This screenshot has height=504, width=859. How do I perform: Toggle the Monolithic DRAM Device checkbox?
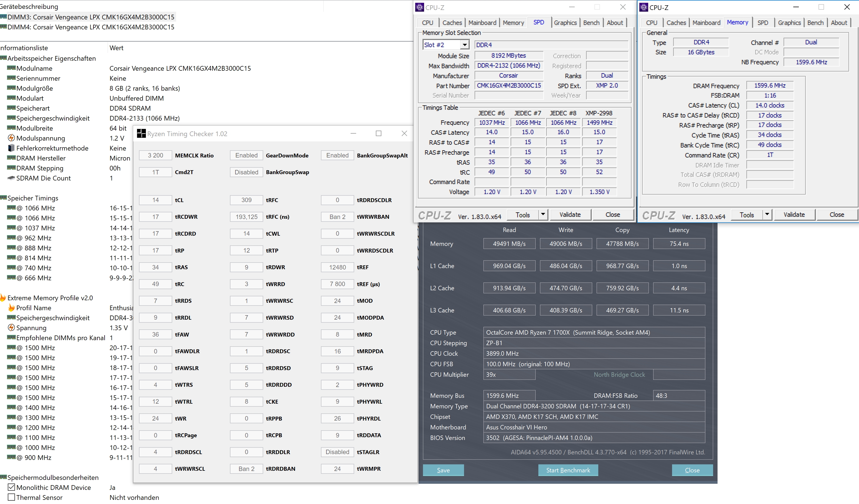11,487
